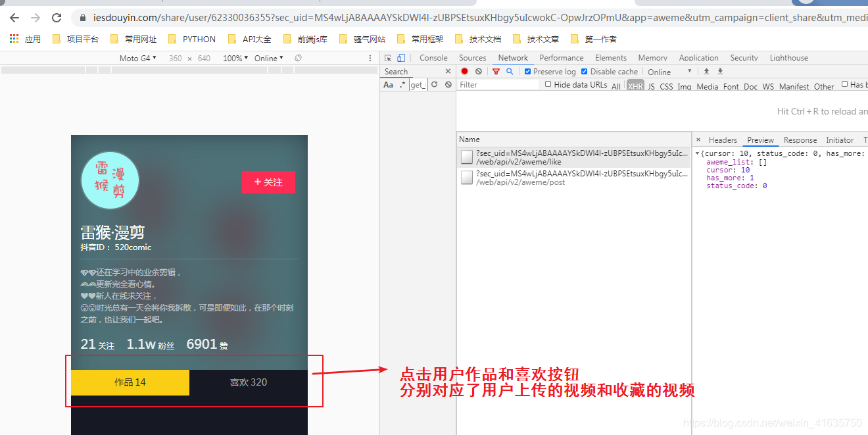868x435 pixels.
Task: Close the request details pane
Action: point(698,140)
